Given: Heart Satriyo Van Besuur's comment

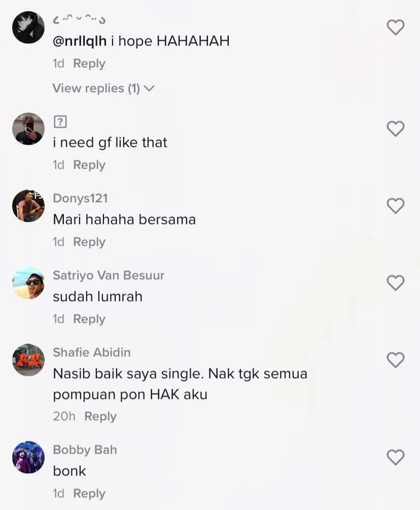Looking at the screenshot, I should pos(396,283).
